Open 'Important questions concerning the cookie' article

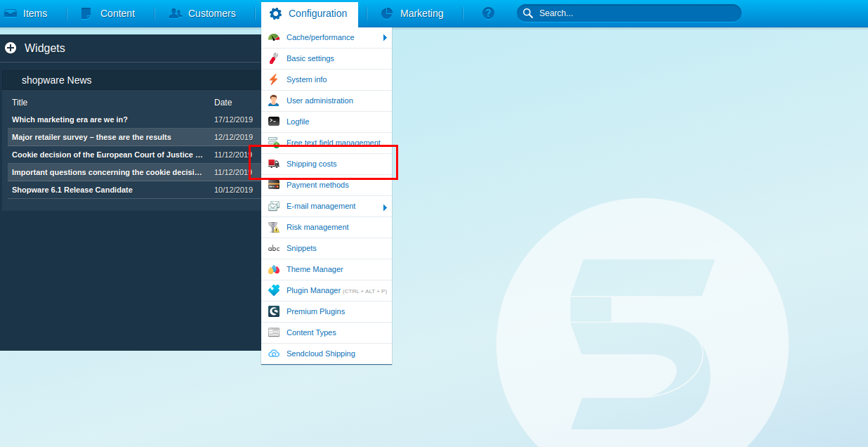click(x=107, y=172)
